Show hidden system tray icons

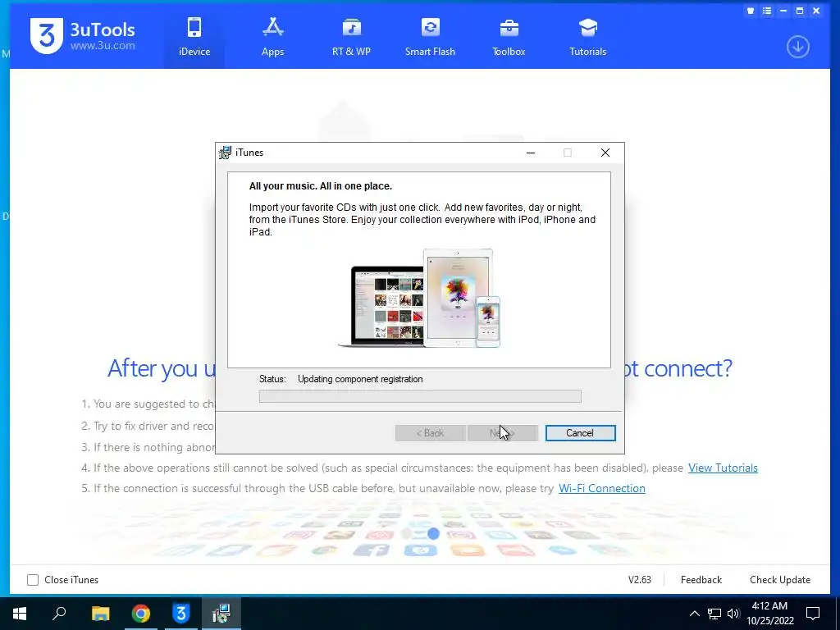click(x=694, y=614)
